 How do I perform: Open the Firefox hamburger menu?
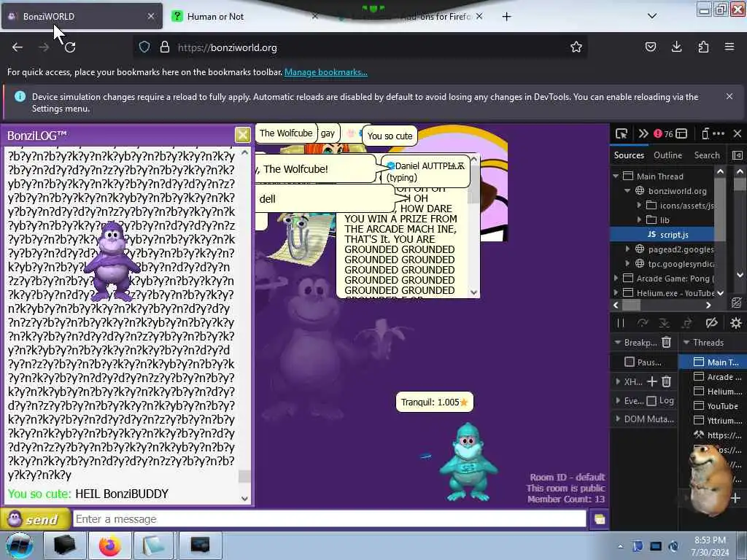click(729, 47)
